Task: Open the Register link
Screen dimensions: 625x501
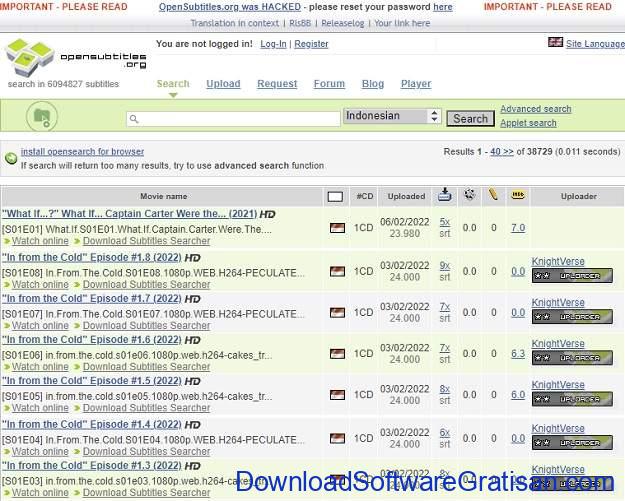Action: pos(311,44)
